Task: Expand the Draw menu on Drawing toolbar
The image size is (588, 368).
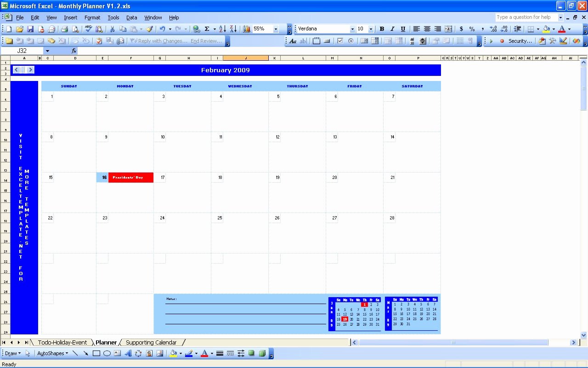Action: point(12,353)
